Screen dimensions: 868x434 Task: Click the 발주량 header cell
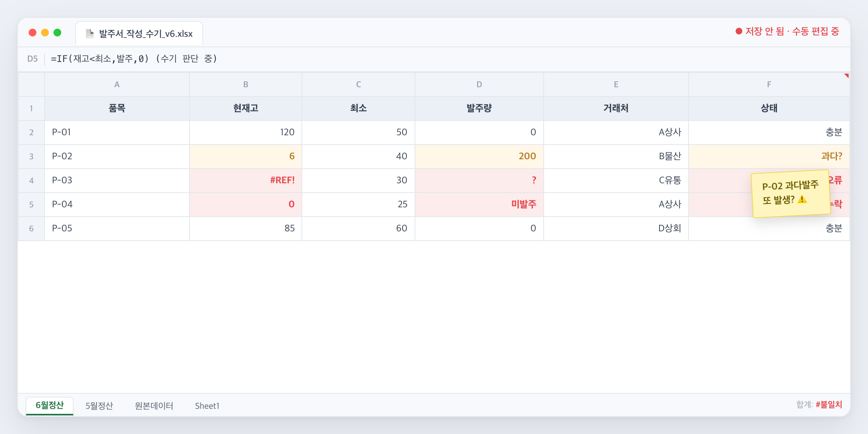pos(479,108)
